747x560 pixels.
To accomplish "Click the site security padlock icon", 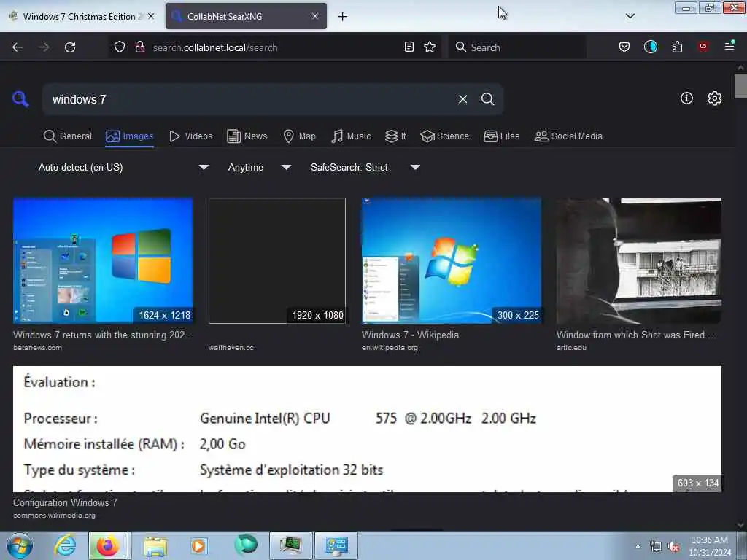I will click(139, 47).
